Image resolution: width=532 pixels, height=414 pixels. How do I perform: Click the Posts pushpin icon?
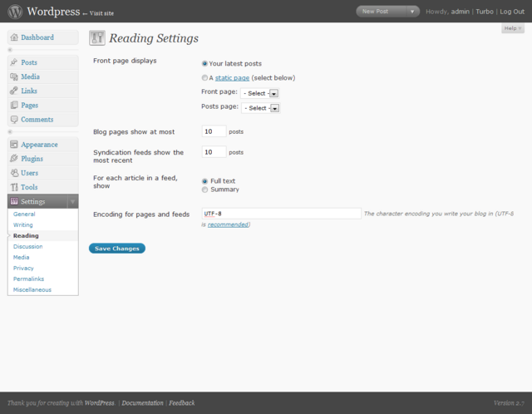coord(14,62)
